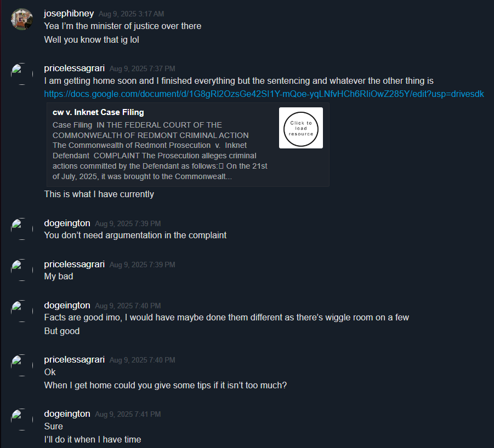Click dogeington username on 7:41 PM message
The height and width of the screenshot is (448, 494).
[67, 413]
